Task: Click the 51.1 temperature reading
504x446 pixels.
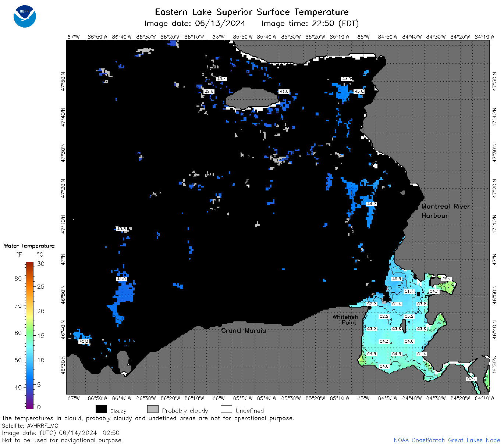Action: click(409, 291)
